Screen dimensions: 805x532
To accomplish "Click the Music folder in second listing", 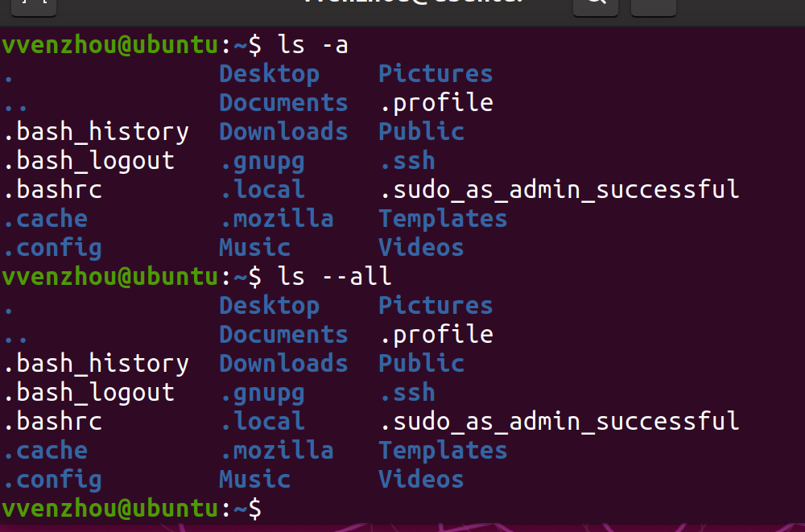I will click(254, 480).
